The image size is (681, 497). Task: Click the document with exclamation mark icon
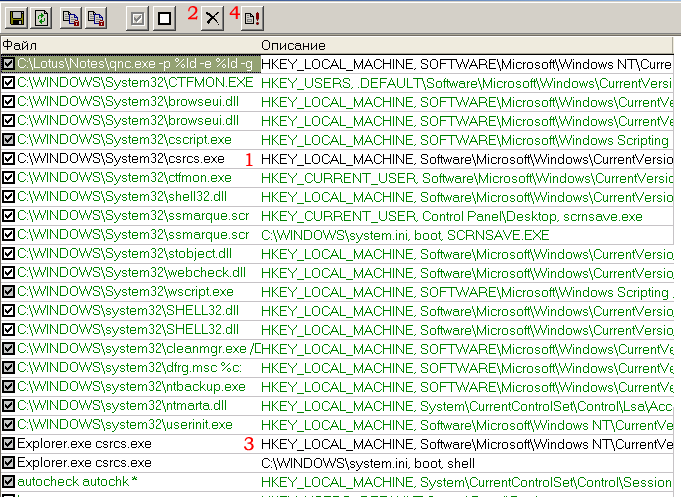click(x=252, y=18)
